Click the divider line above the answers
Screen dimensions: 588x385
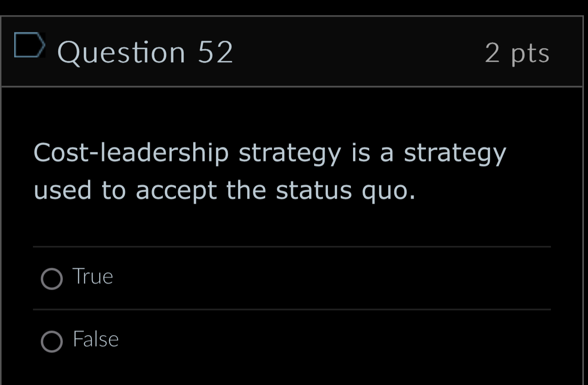(x=292, y=246)
